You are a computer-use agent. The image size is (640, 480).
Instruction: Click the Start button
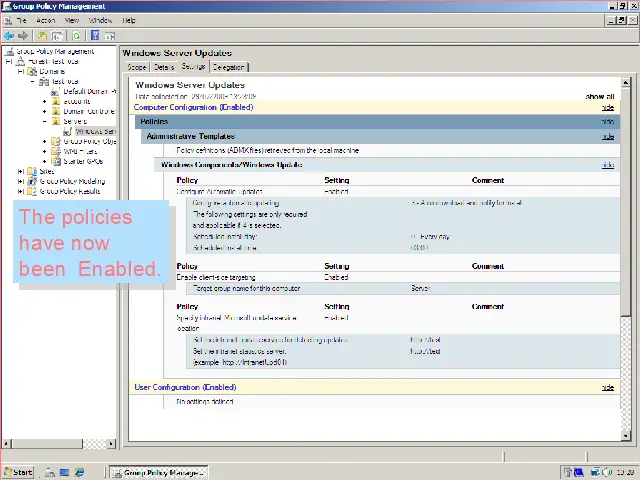pyautogui.click(x=18, y=472)
